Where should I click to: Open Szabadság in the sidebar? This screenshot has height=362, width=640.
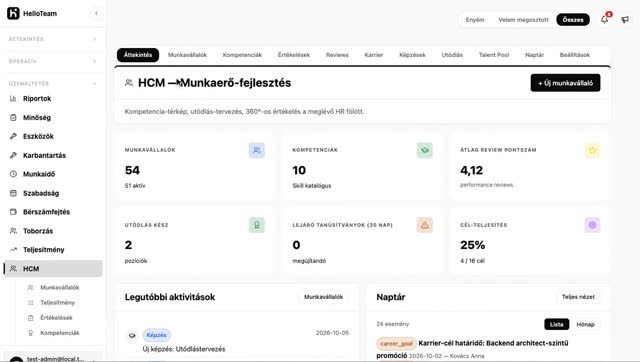53,193
